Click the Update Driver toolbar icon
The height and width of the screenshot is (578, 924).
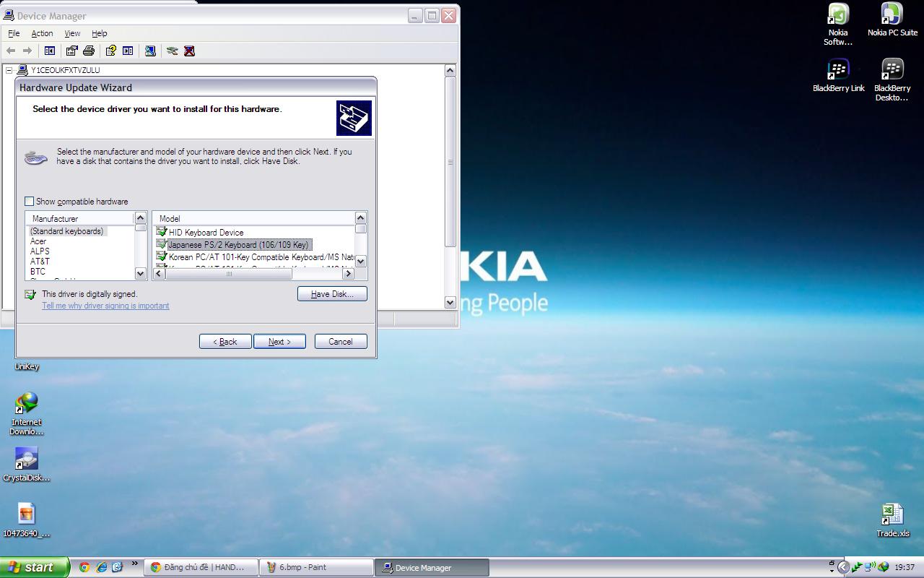pos(172,51)
